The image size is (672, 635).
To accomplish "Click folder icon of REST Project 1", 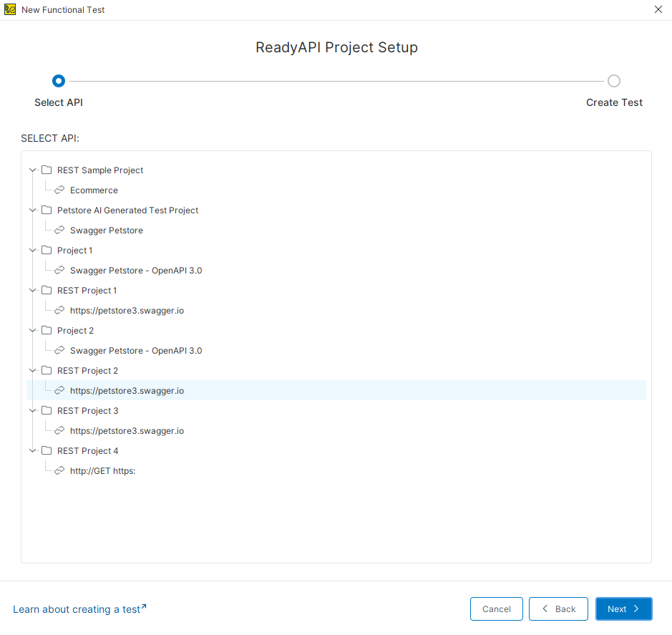I will 47,290.
